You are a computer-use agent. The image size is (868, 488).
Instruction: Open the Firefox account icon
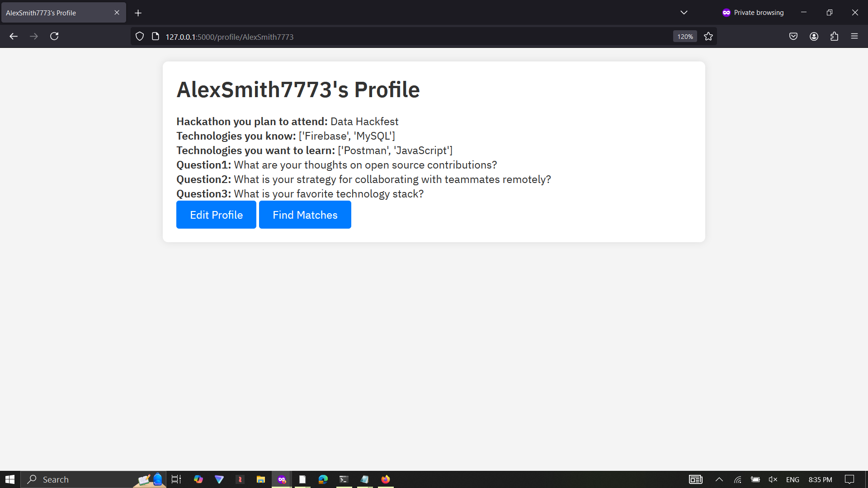point(814,36)
